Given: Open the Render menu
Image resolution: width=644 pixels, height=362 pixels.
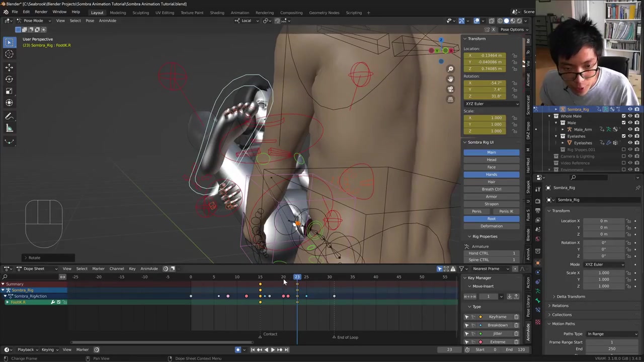Looking at the screenshot, I should [x=41, y=12].
